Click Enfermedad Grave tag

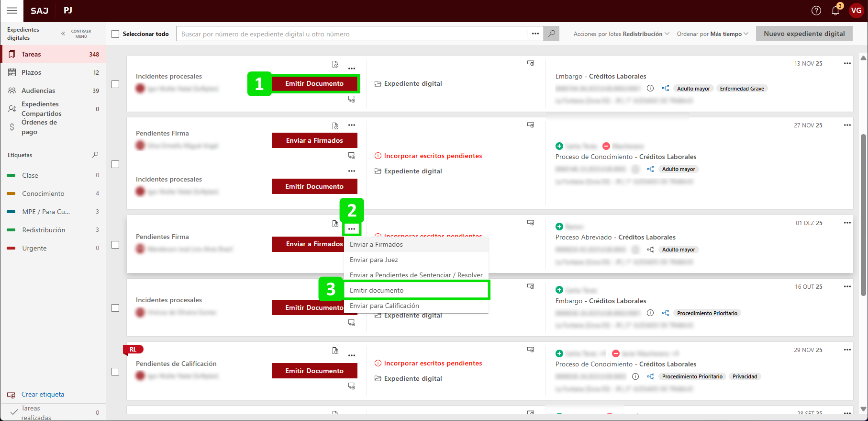click(x=742, y=89)
